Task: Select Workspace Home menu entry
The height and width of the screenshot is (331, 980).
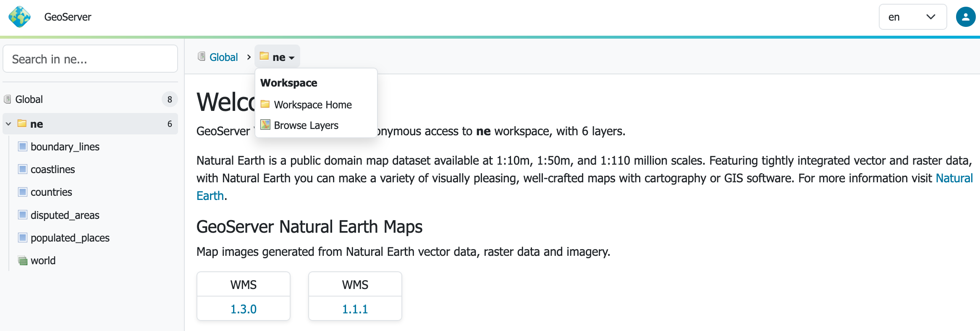Action: click(x=312, y=105)
